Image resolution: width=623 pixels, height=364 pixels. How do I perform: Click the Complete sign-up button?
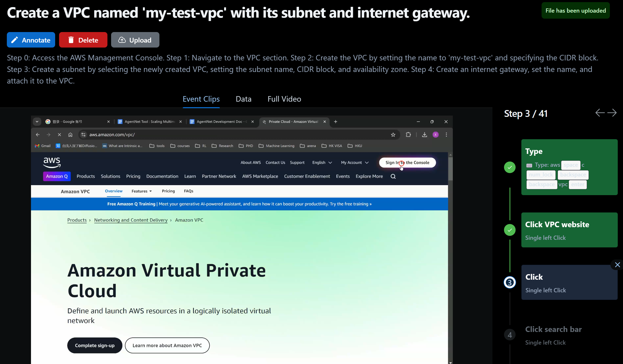pos(95,345)
